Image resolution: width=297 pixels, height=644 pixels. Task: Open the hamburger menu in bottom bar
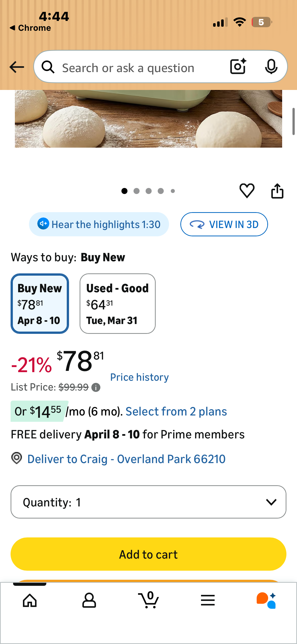[208, 600]
